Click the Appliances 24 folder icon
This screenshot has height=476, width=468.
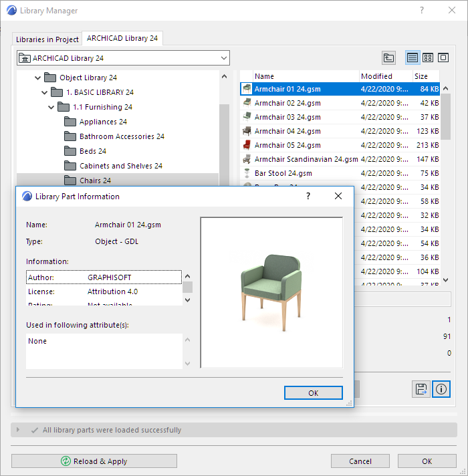(70, 122)
